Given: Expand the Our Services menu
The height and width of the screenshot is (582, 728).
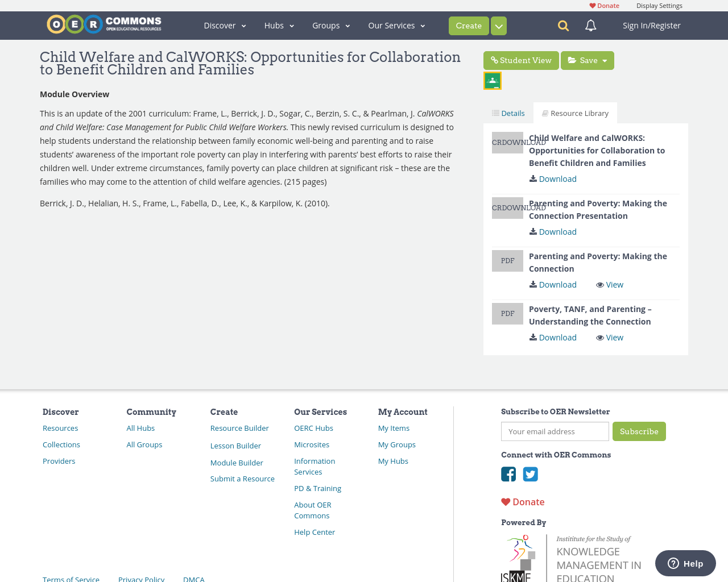Looking at the screenshot, I should [396, 25].
